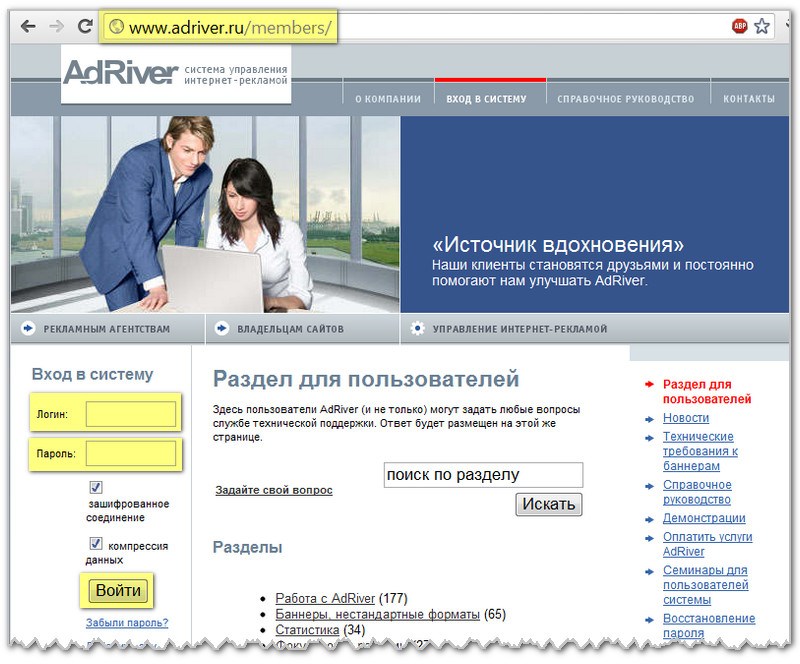Click the Вход в систему panel heading
This screenshot has width=800, height=664.
coord(92,374)
